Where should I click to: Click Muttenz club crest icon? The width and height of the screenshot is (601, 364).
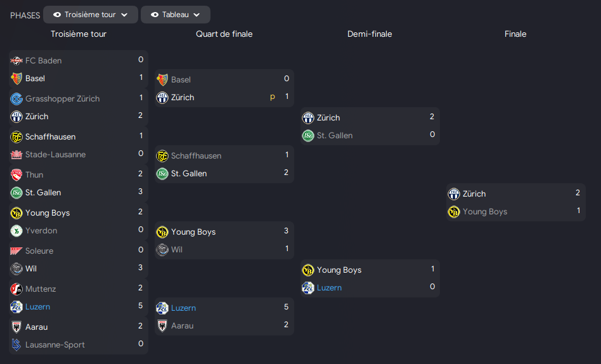click(x=16, y=289)
